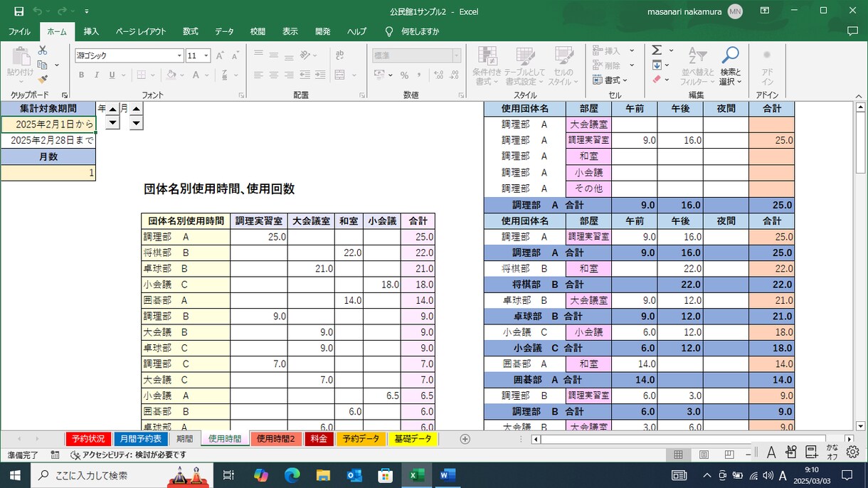Open the Conditional Formatting dropdown
This screenshot has width=868, height=488.
point(487,66)
